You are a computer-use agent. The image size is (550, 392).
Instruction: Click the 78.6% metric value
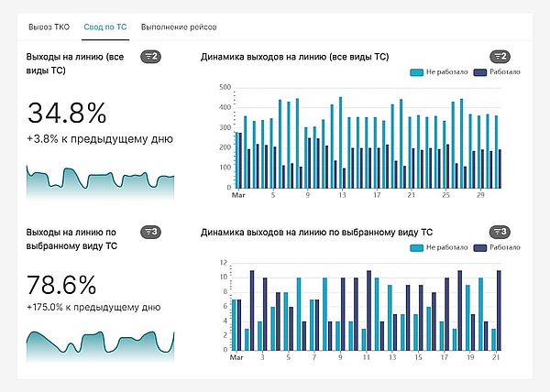(x=69, y=284)
